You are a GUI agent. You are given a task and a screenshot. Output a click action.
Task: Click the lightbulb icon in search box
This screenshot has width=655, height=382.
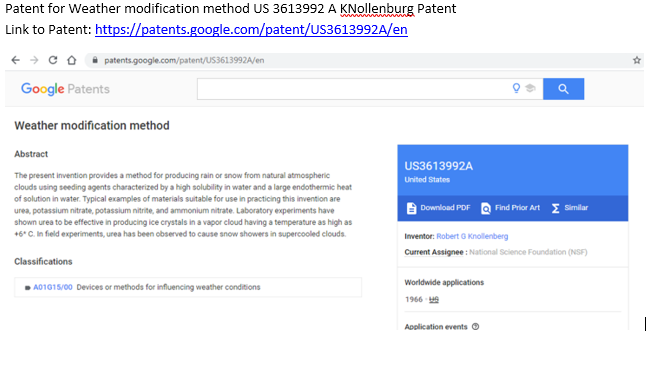(x=516, y=88)
